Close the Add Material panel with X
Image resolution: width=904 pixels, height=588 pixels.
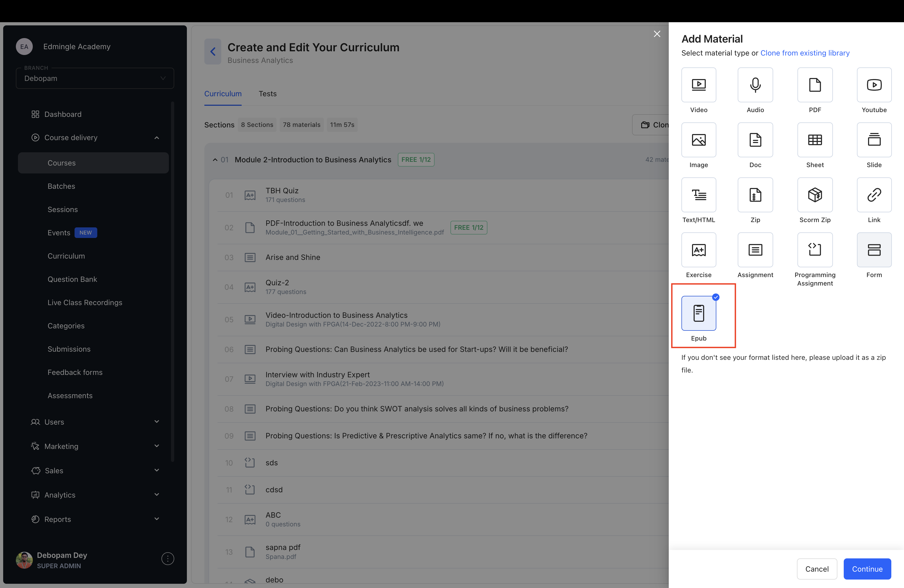657,34
